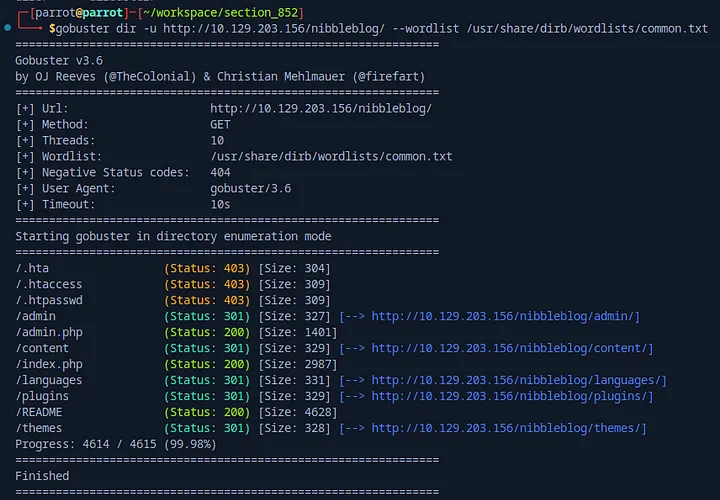Click the Status: 200 text beside /README

click(208, 412)
